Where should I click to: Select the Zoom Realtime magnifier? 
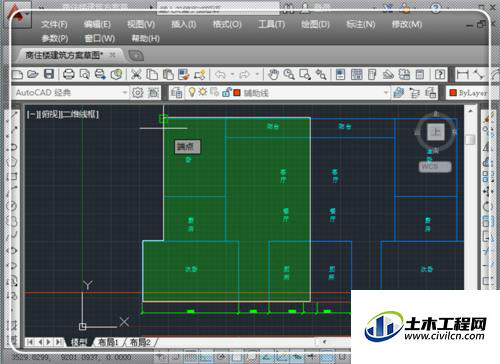pos(289,74)
